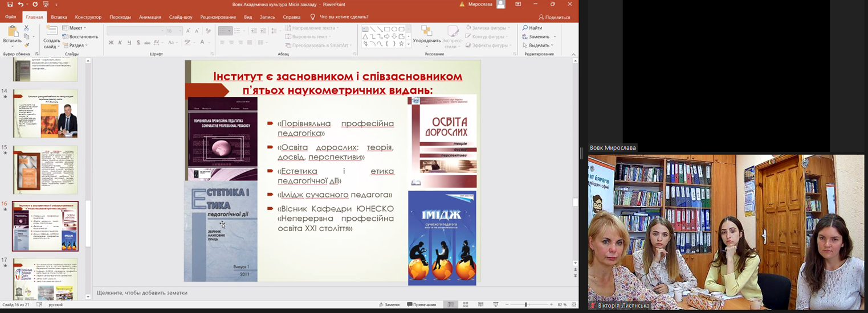The width and height of the screenshot is (868, 313).
Task: Pick the star shape in the shapes gallery
Action: point(401,44)
